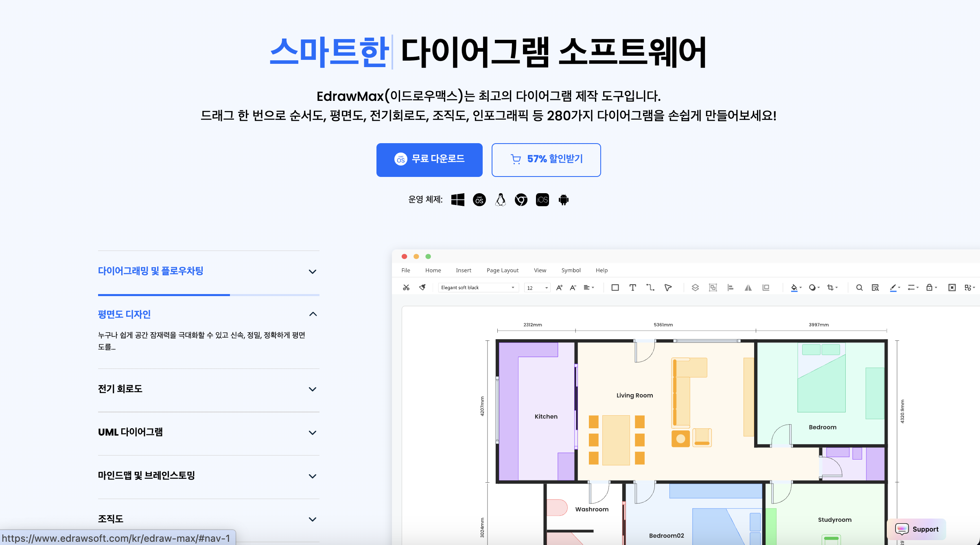Click the find and replace icon

click(875, 288)
